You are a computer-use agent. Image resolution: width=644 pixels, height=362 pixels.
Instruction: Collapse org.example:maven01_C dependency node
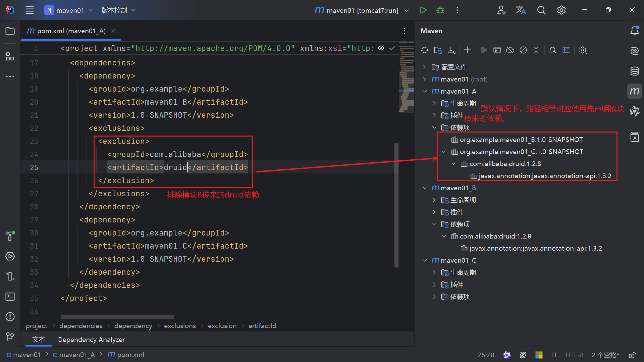click(444, 152)
